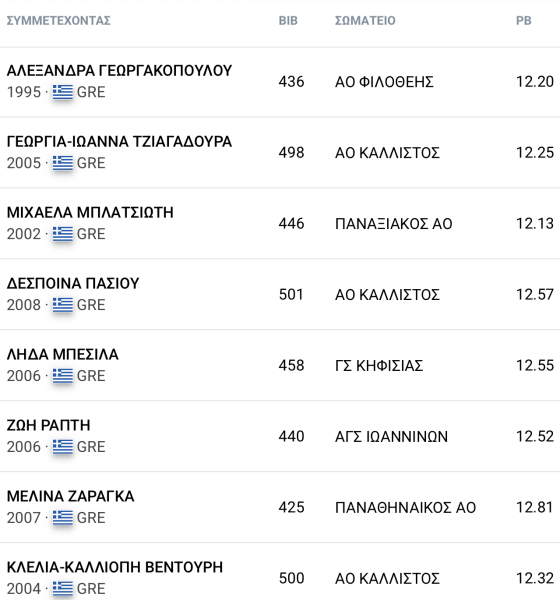Click Greek flag under ΔΕΣΠΟΙΝΑ ΠΑΣΙΟΥ
Viewport: 560px width, 600px height.
pyautogui.click(x=63, y=305)
